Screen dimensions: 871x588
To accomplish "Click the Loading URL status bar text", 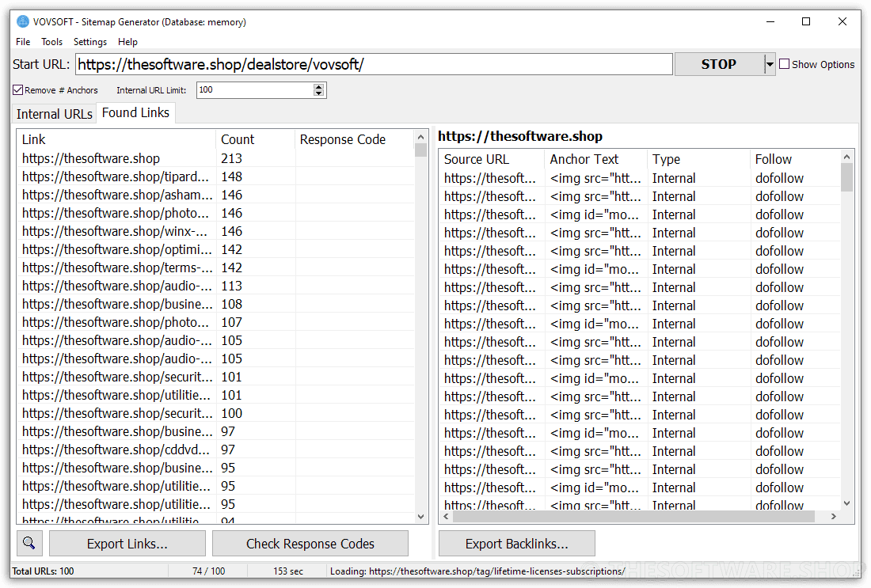I will click(x=477, y=571).
